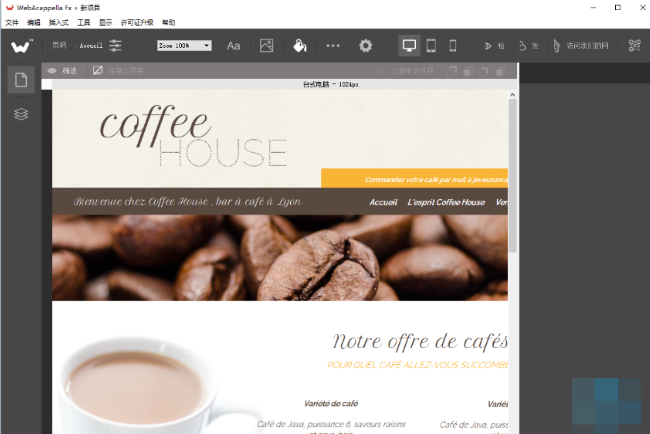Select the coffee HOUSE logo in page
This screenshot has height=434, width=650.
click(193, 136)
